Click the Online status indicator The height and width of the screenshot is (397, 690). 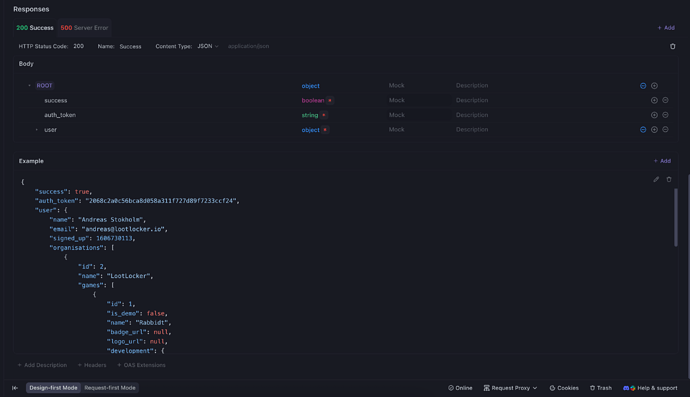click(460, 388)
